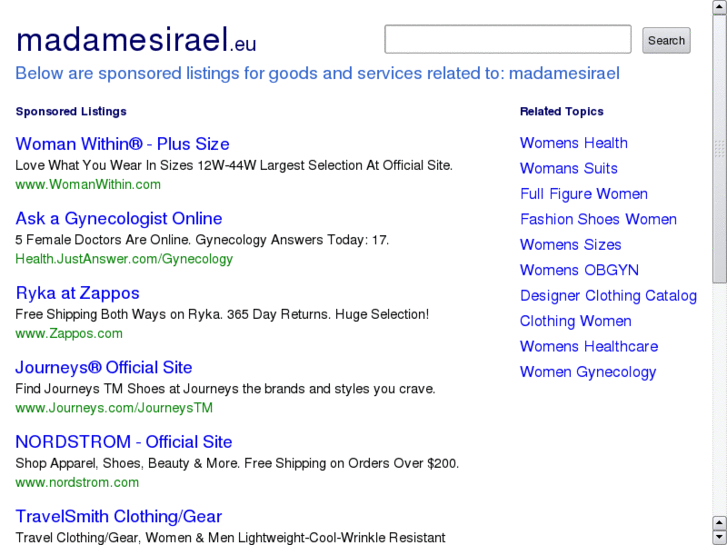
Task: Click the Love What You Wear description text
Action: pos(234,166)
